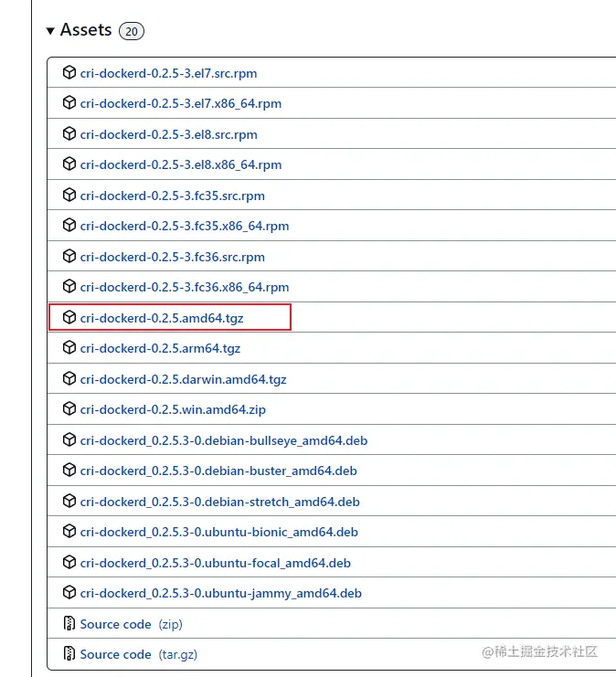Image resolution: width=616 pixels, height=677 pixels.
Task: Click package icon beside darwin.amd64.tgz
Action: [69, 378]
